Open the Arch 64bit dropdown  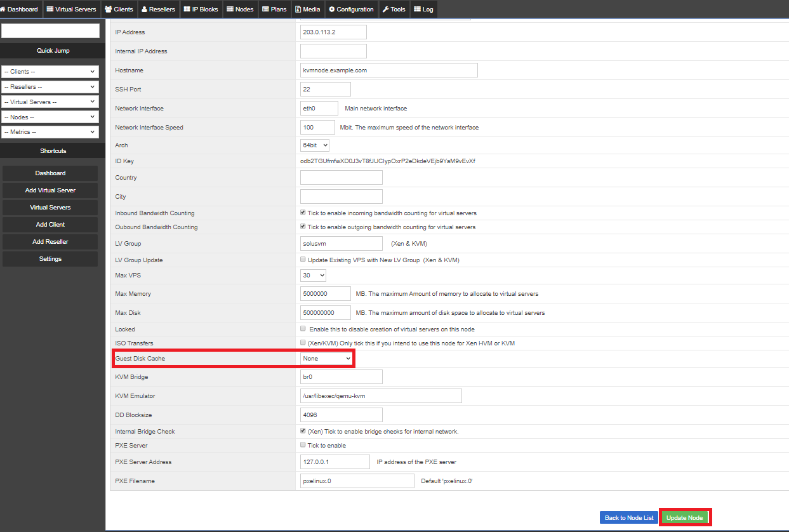tap(315, 145)
